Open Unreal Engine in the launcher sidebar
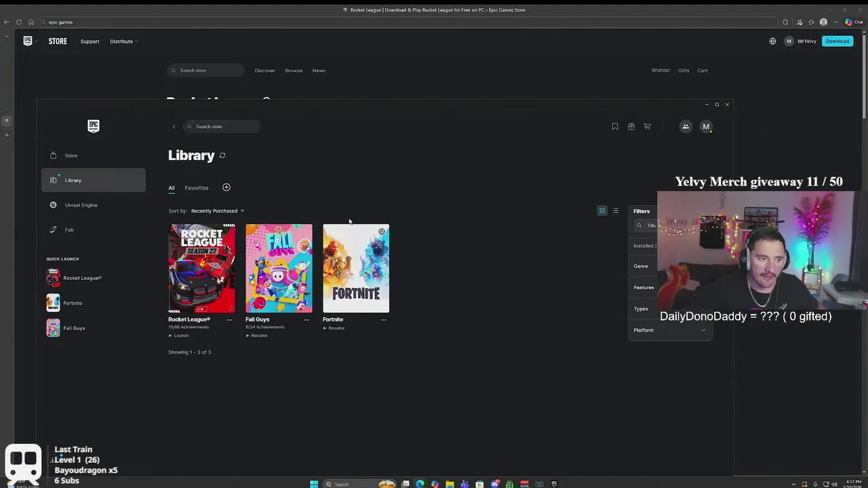Image resolution: width=868 pixels, height=488 pixels. pos(94,205)
